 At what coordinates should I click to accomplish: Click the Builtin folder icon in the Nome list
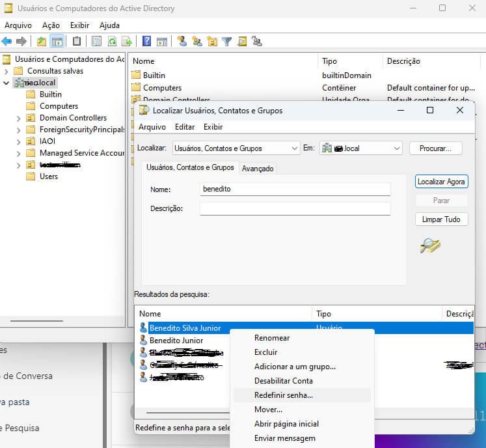click(136, 75)
